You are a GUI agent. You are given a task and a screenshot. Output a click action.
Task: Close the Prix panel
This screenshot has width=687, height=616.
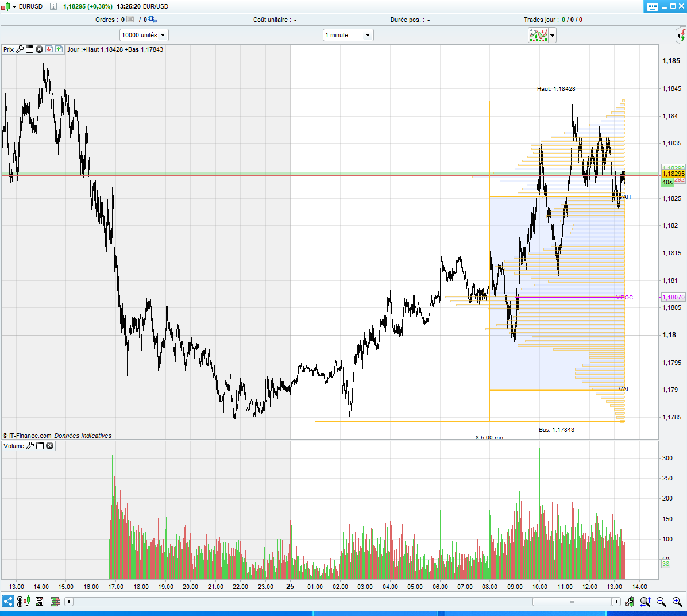pos(39,49)
